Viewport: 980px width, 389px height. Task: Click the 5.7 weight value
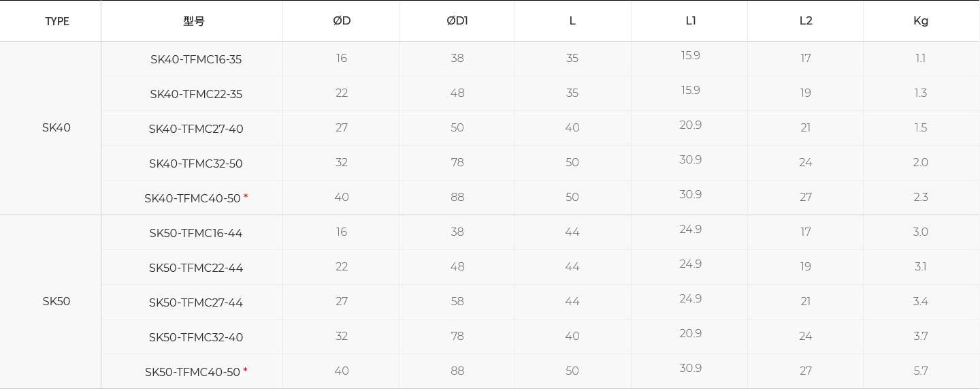click(x=921, y=371)
